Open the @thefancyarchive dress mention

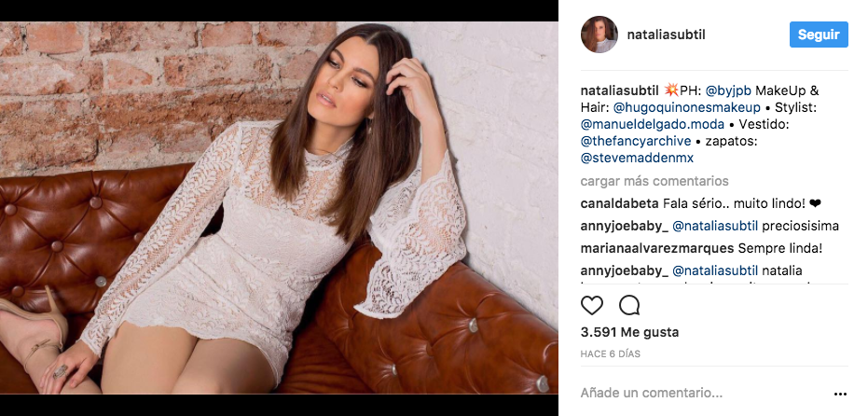[x=637, y=141]
